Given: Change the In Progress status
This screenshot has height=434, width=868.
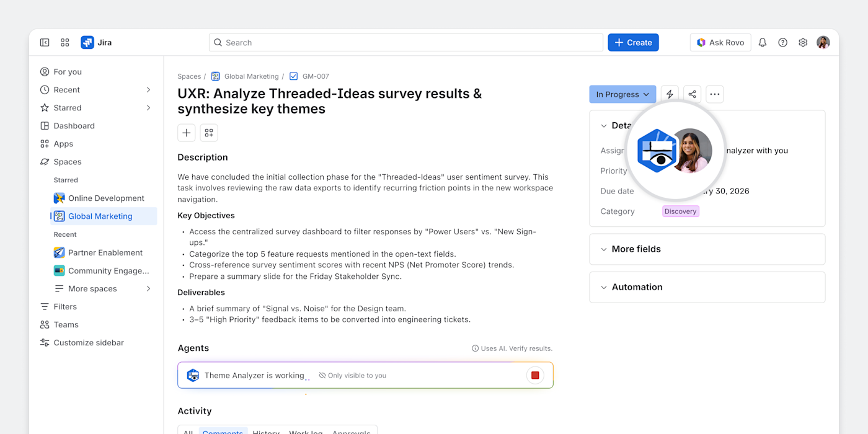Looking at the screenshot, I should click(622, 94).
